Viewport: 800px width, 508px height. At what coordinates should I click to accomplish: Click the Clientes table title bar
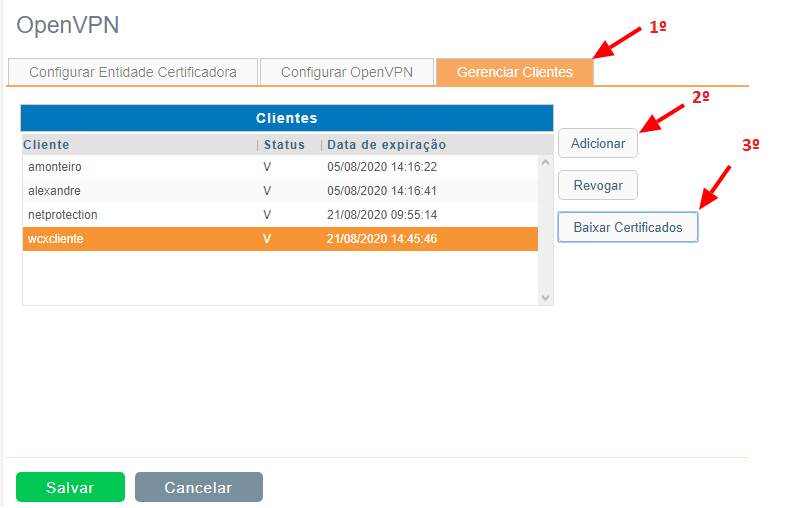tap(287, 118)
